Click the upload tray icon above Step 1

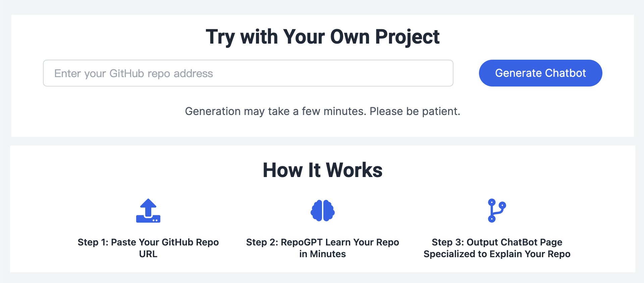pos(148,211)
